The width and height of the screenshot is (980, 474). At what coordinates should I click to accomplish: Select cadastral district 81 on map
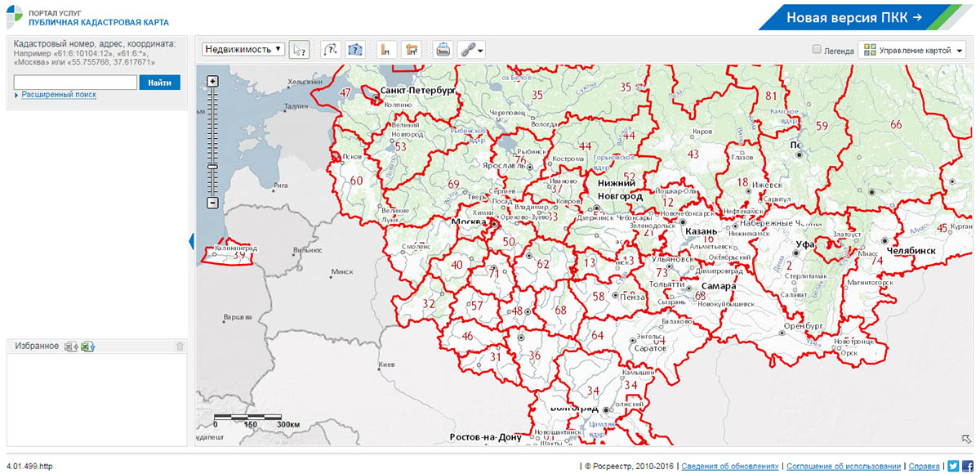[771, 96]
